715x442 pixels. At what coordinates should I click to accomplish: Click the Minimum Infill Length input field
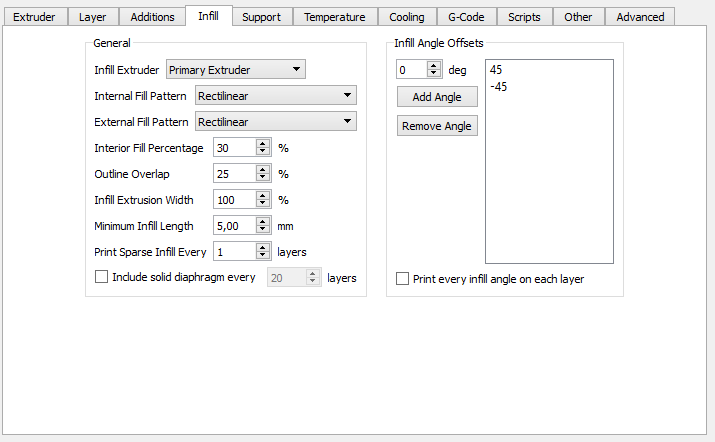point(234,226)
